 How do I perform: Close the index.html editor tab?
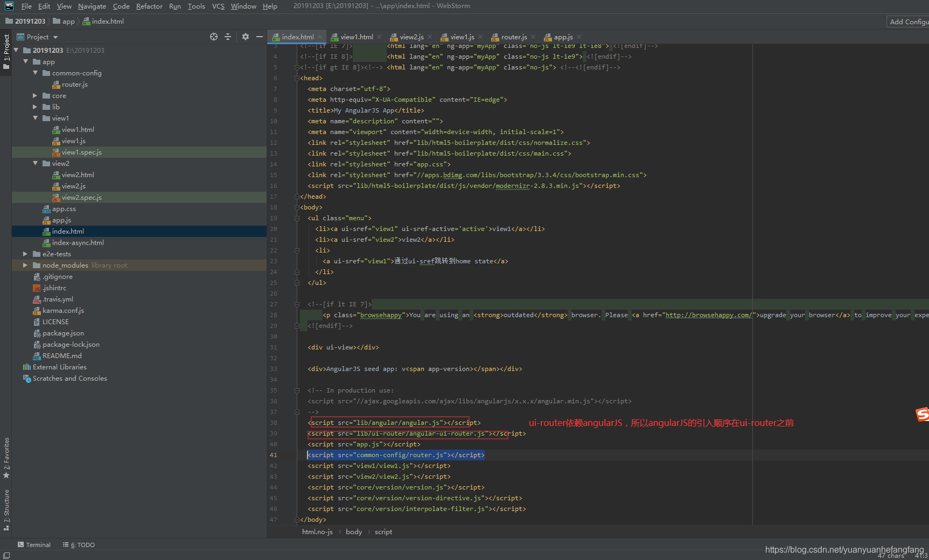[320, 37]
